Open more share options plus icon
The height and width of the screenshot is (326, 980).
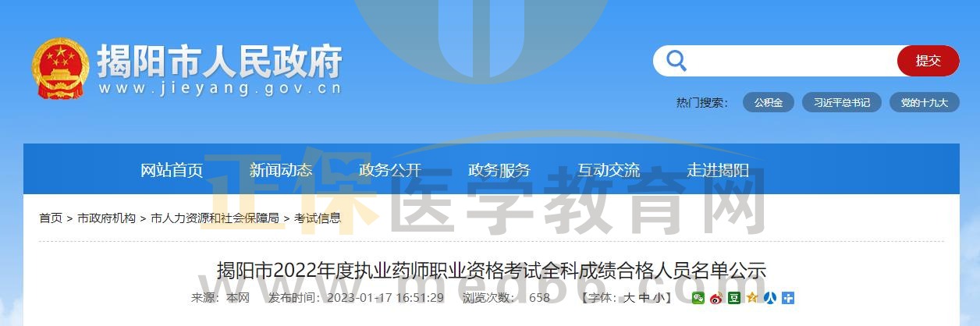point(788,298)
